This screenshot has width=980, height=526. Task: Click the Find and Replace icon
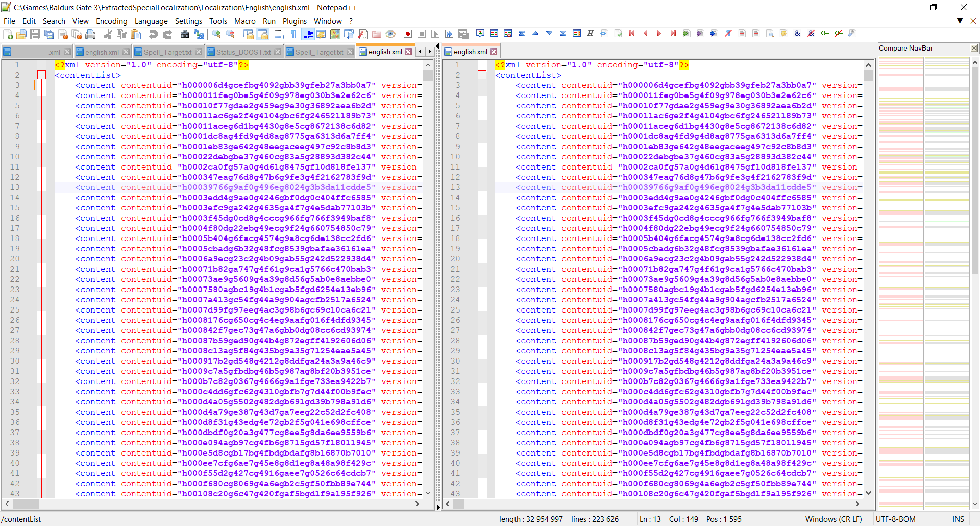[x=199, y=34]
